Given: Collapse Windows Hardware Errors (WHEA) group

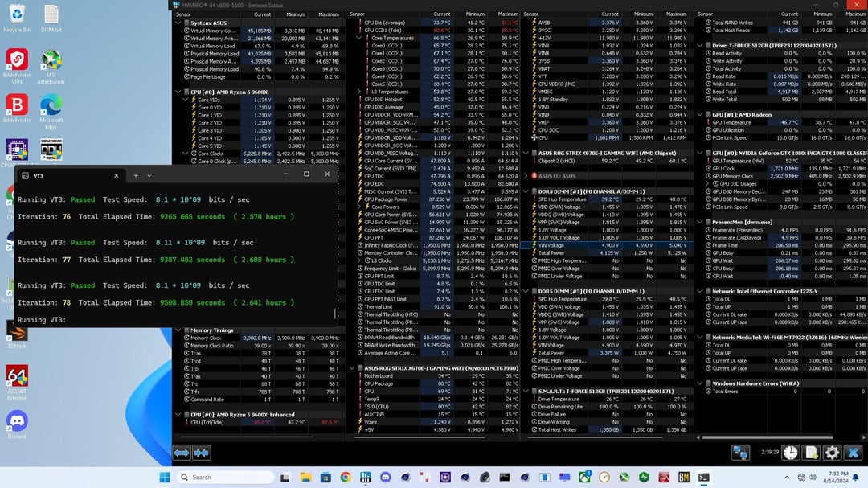Looking at the screenshot, I should [700, 383].
